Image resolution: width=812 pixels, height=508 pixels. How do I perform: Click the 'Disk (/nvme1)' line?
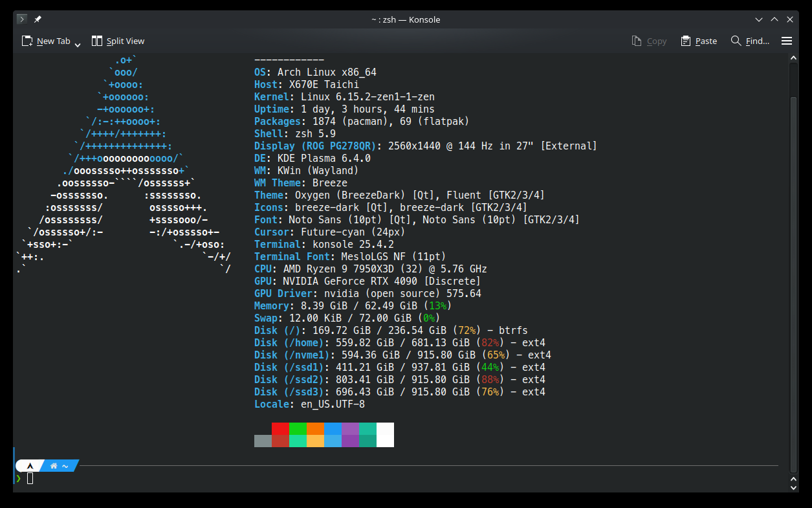pos(402,355)
